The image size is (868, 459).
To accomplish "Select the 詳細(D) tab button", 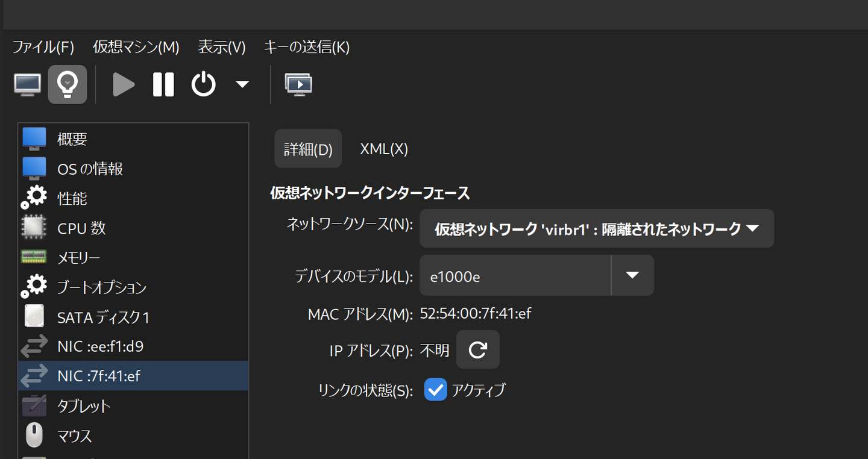I will (307, 148).
